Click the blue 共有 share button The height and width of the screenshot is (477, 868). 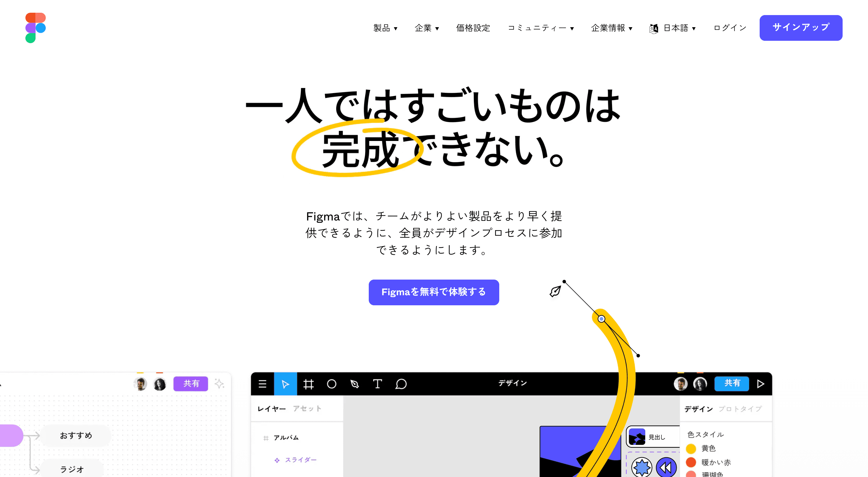point(732,384)
